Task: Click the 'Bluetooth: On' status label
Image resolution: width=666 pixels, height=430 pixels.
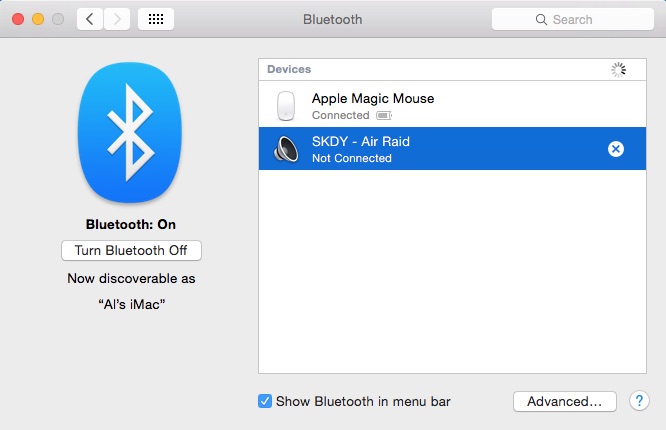Action: pos(131,224)
